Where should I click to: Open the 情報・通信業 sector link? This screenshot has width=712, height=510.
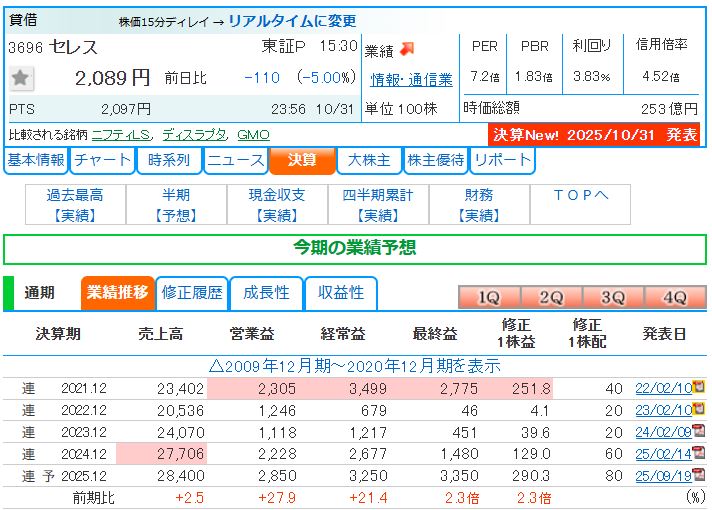coord(411,80)
